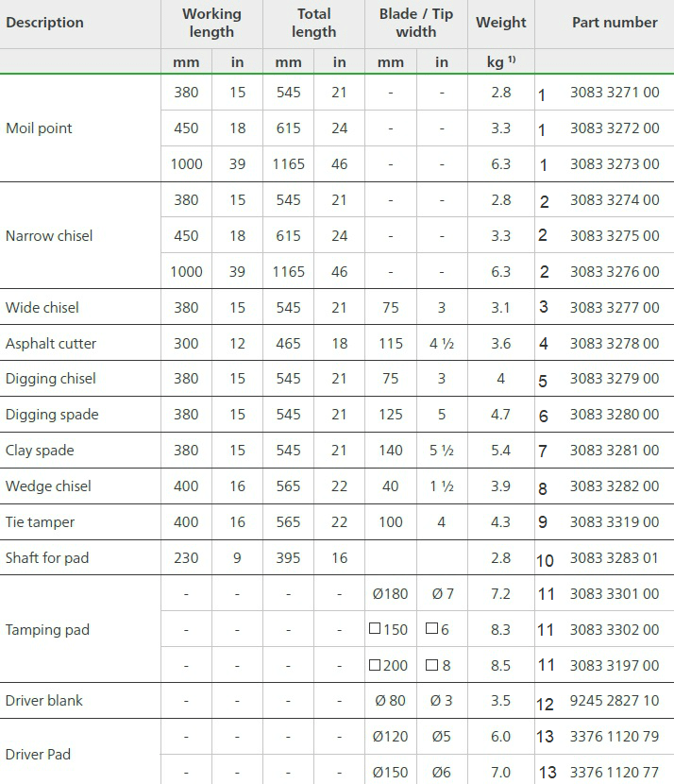Image resolution: width=674 pixels, height=784 pixels.
Task: Click the square symbol beside 8 inches
Action: point(431,664)
